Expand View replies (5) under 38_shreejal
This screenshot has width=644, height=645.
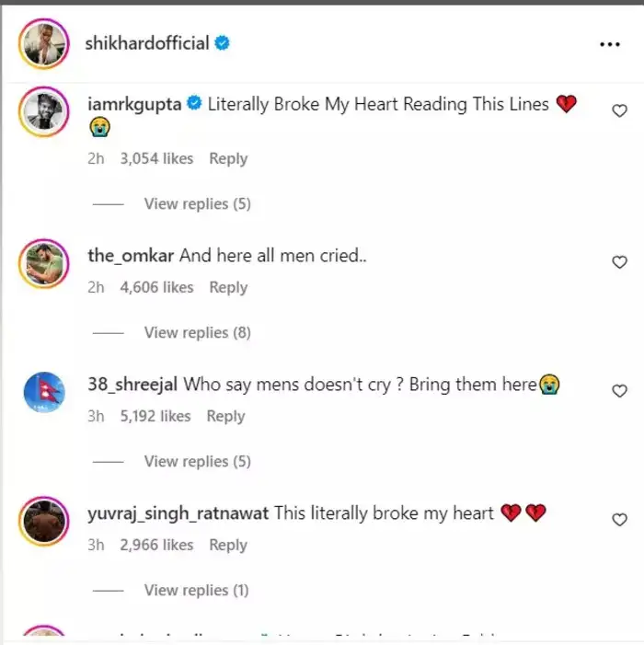pyautogui.click(x=198, y=462)
